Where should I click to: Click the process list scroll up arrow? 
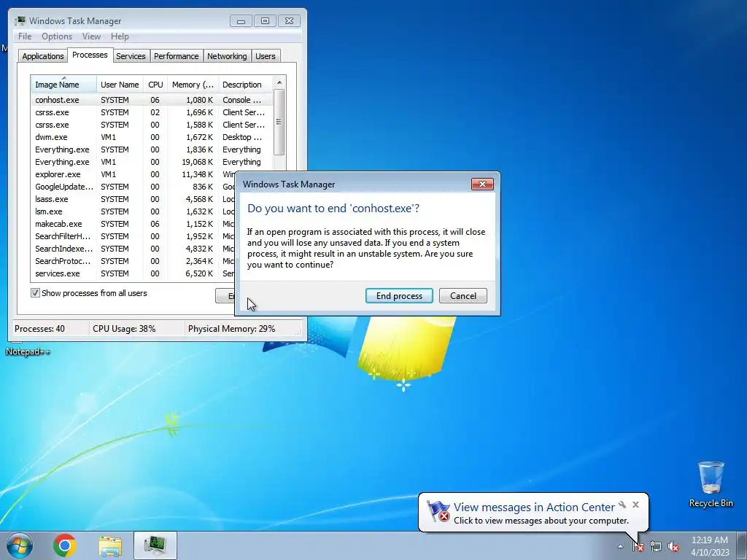tap(279, 82)
